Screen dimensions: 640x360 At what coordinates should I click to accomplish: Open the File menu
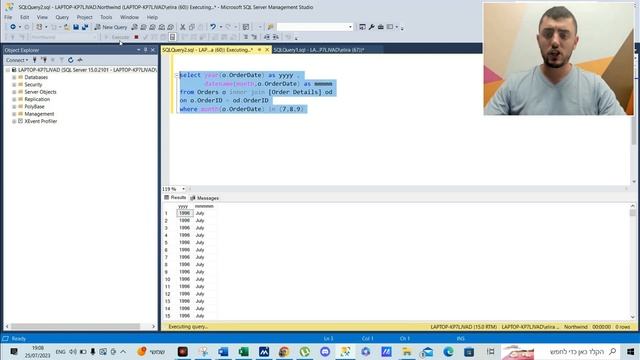[x=8, y=17]
